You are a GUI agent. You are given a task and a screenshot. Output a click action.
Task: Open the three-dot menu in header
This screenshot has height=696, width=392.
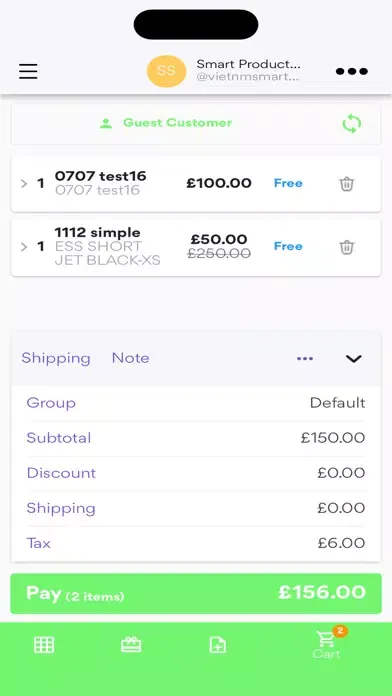tap(352, 71)
